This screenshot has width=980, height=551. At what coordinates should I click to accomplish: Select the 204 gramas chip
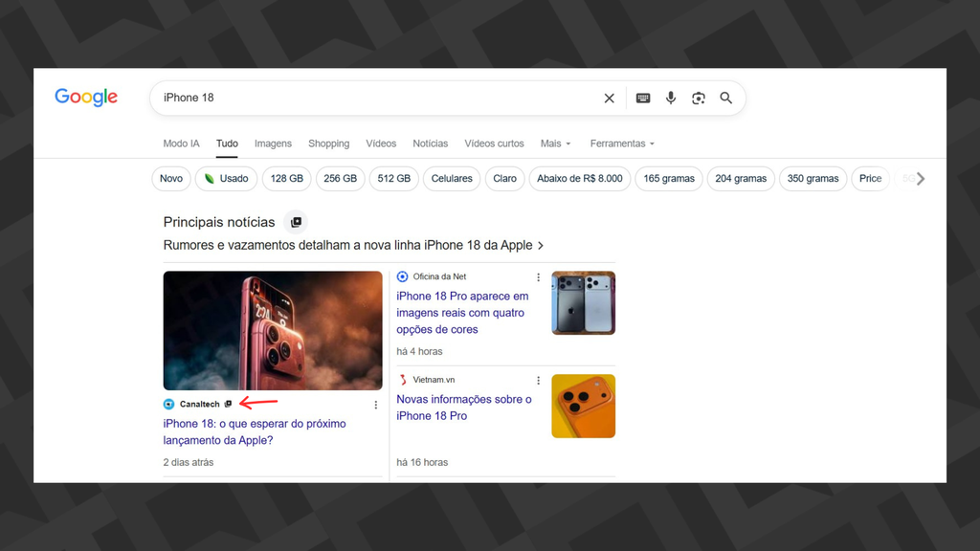coord(741,179)
